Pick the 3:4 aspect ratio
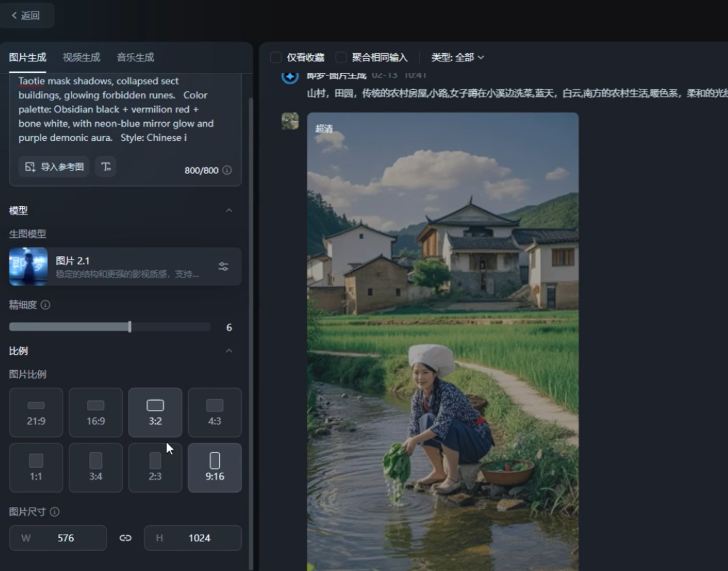728x571 pixels. (96, 467)
